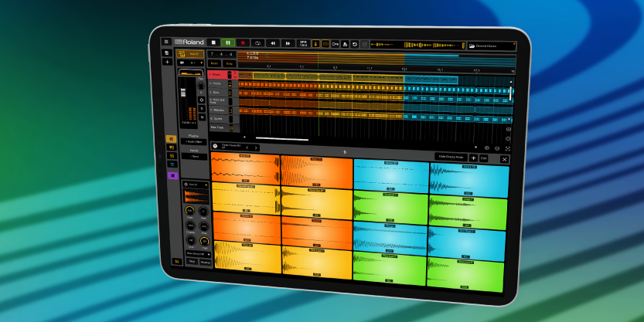644x322 pixels.
Task: Add a send with + Send
Action: click(x=194, y=157)
